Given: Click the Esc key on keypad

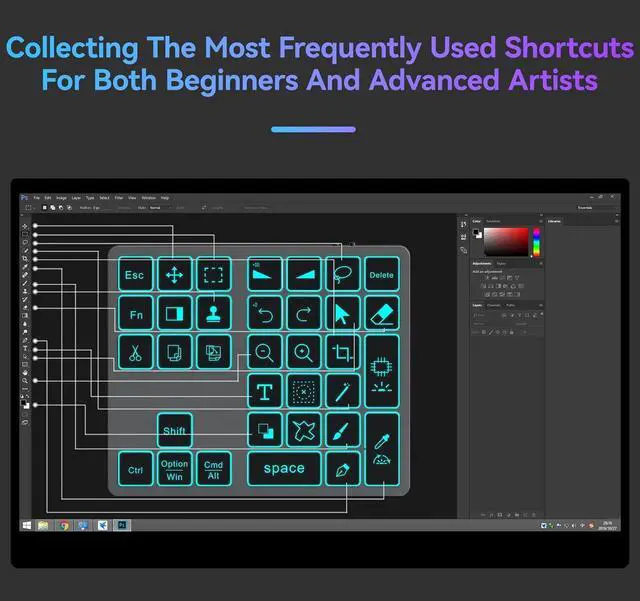Looking at the screenshot, I should [136, 274].
